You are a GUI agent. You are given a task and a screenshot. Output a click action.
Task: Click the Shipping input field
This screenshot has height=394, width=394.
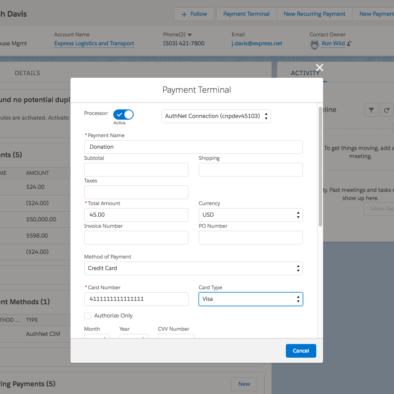pos(251,170)
